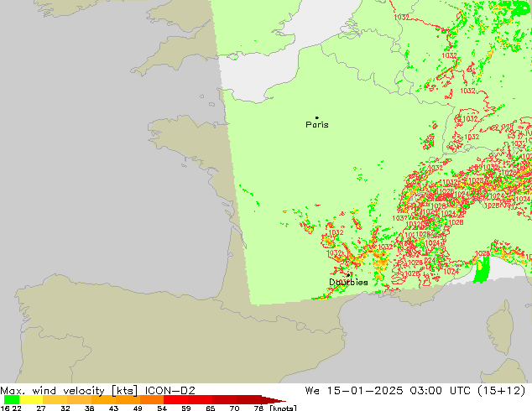Click the [knots] unit label in legend
This screenshot has height=411, width=532.
[283, 408]
